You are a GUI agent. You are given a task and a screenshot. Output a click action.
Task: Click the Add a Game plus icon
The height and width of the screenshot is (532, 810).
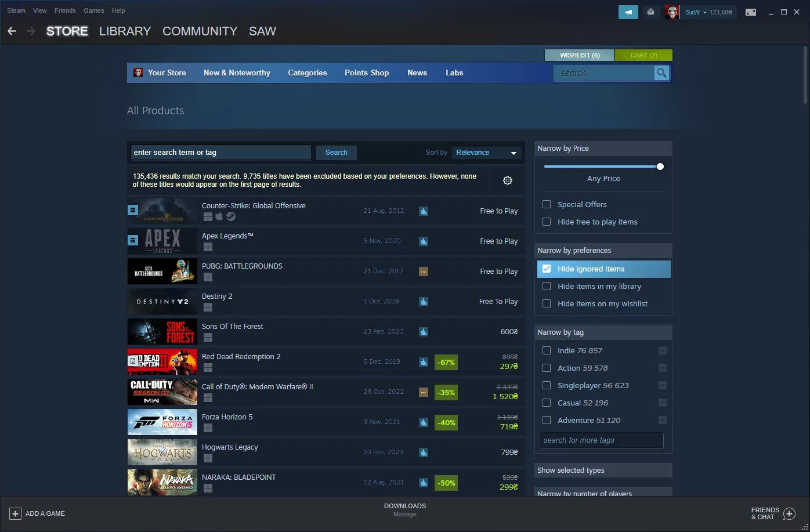point(16,513)
